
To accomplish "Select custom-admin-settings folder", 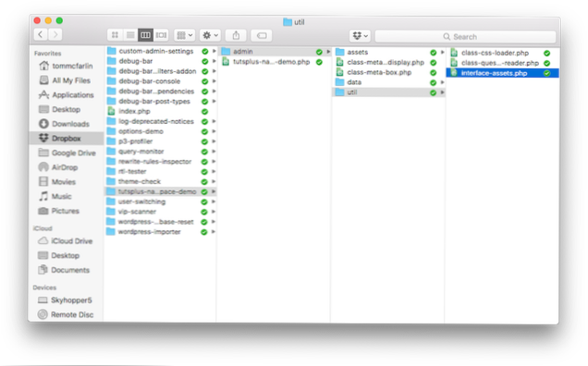I will [161, 51].
